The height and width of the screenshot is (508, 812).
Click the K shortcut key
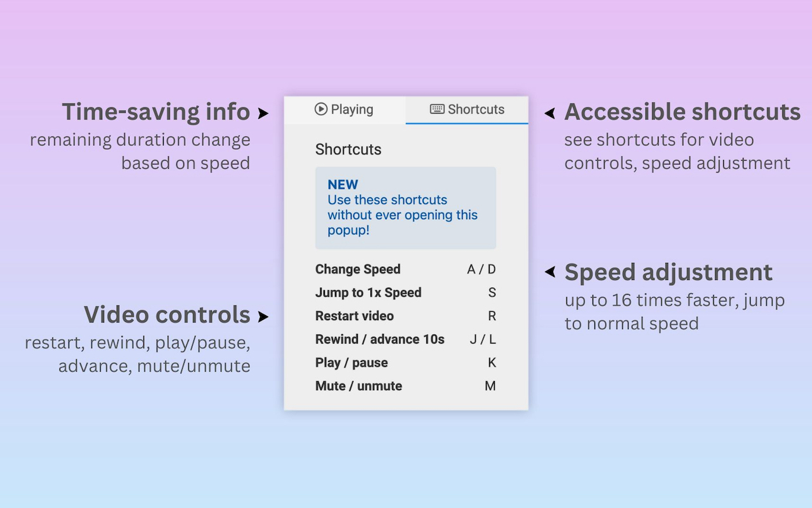[492, 363]
